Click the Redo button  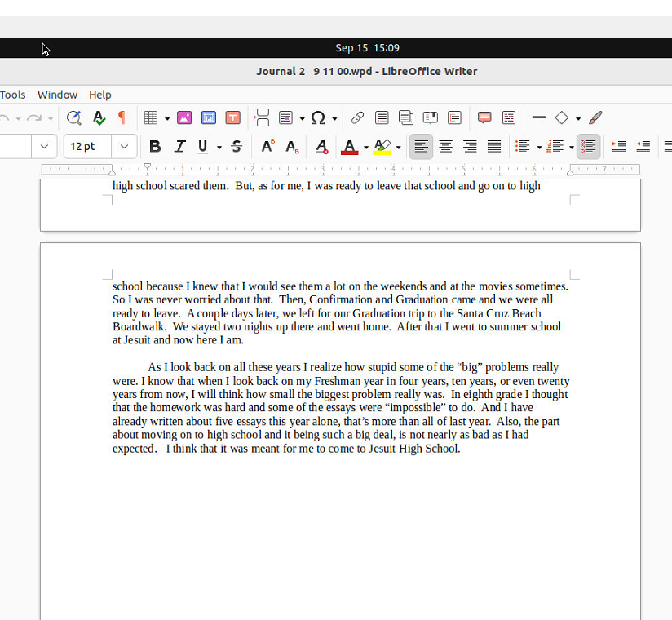(x=34, y=117)
